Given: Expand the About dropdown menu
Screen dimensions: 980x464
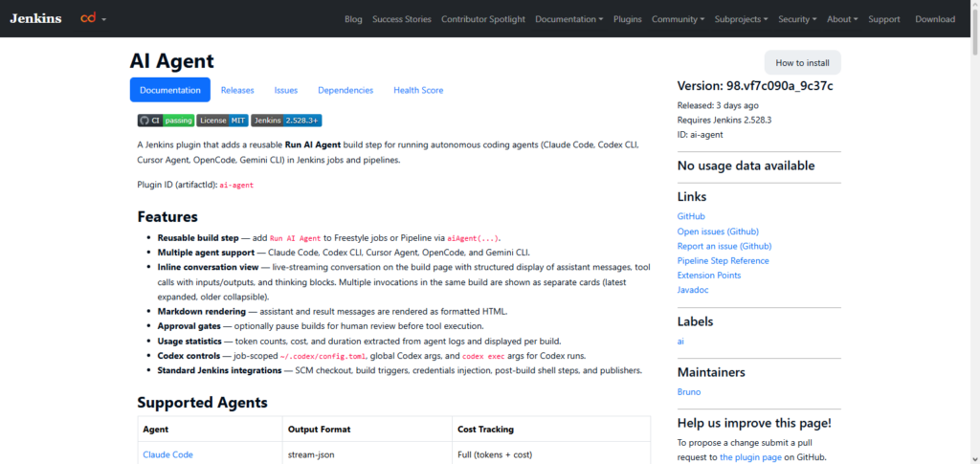Looking at the screenshot, I should 842,19.
